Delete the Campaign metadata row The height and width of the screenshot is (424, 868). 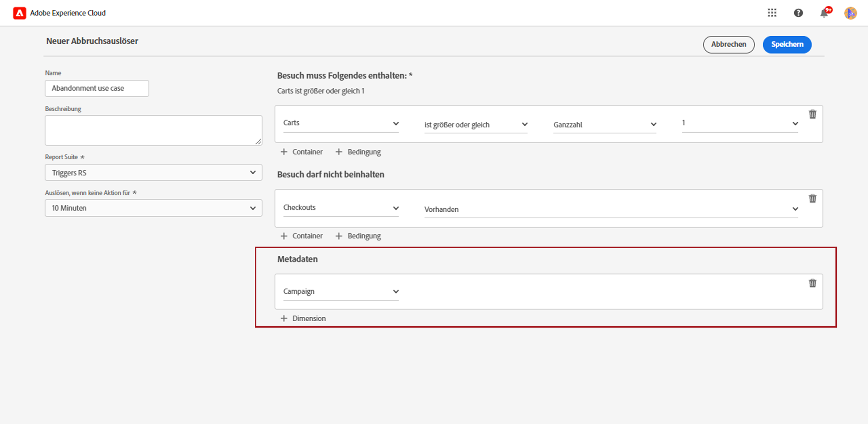tap(812, 283)
